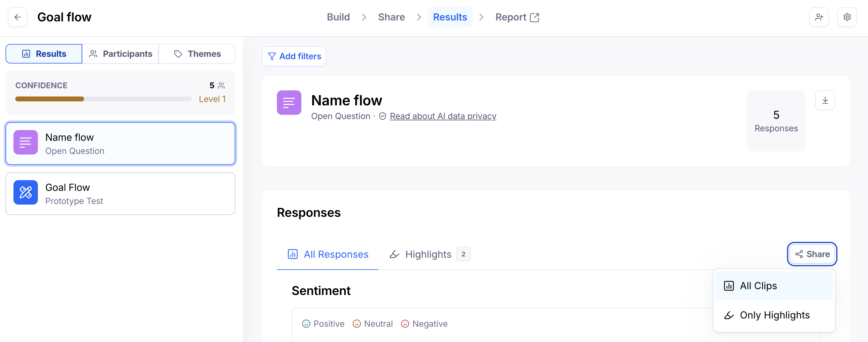Screen dimensions: 868x342
Task: Click the purple Name flow question icon
Action: pyautogui.click(x=26, y=142)
